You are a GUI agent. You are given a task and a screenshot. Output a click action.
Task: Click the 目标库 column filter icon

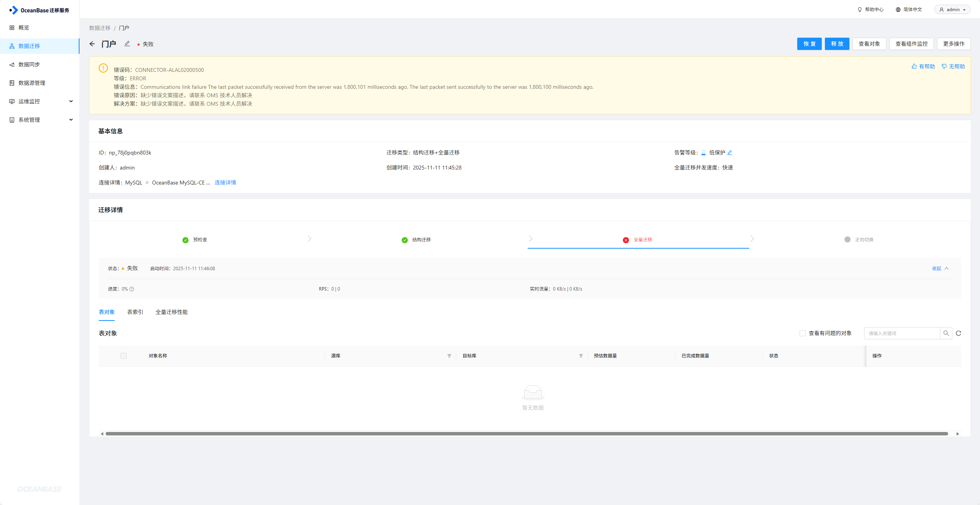[581, 356]
